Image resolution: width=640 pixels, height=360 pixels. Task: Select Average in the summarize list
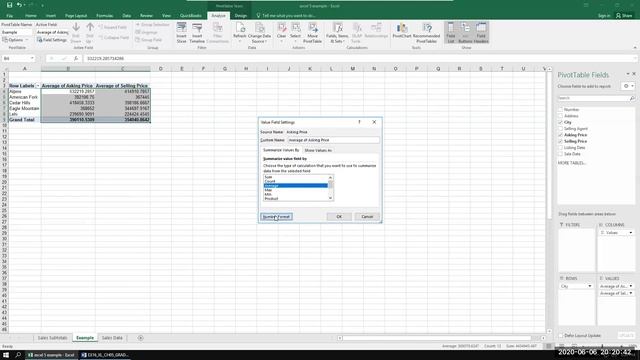click(296, 186)
